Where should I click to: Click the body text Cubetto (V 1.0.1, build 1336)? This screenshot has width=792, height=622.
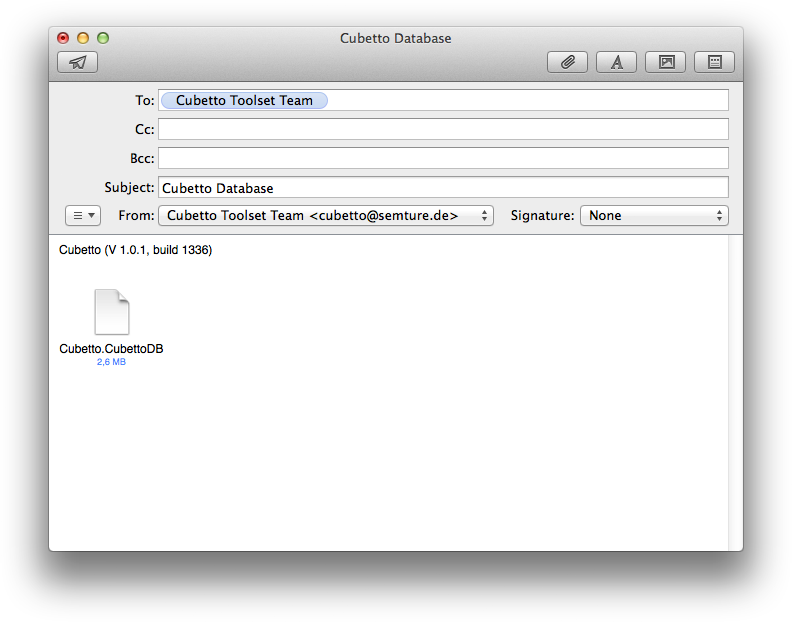135,250
